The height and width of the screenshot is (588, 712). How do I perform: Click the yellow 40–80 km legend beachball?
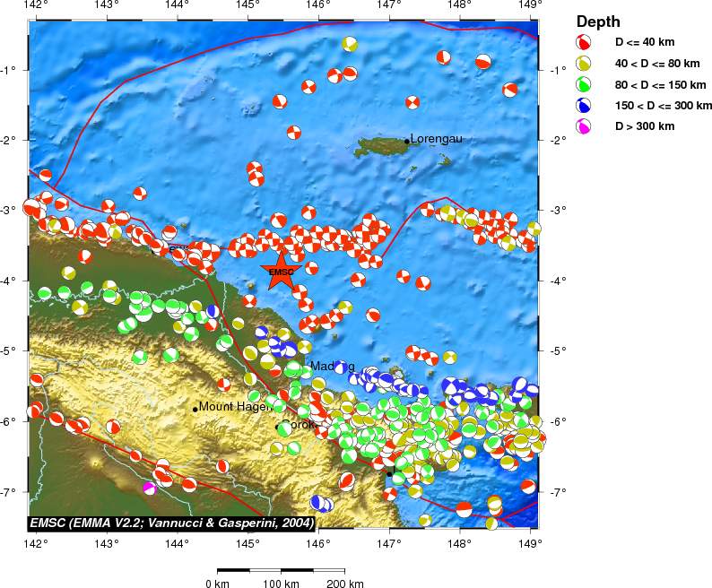point(584,63)
